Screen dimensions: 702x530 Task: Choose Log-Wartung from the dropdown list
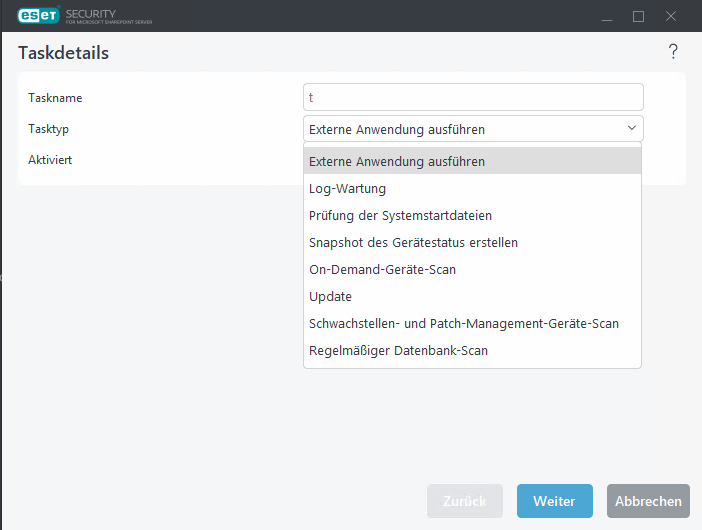click(x=472, y=188)
